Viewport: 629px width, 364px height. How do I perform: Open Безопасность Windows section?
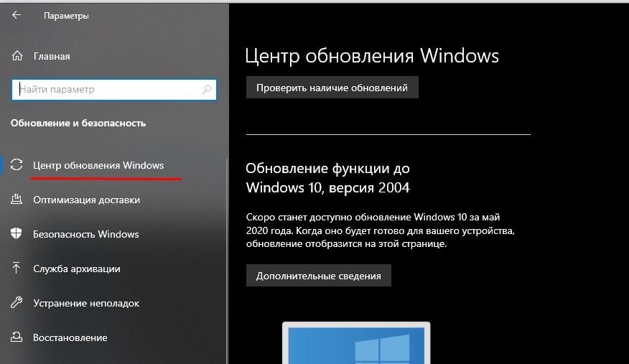[x=86, y=234]
